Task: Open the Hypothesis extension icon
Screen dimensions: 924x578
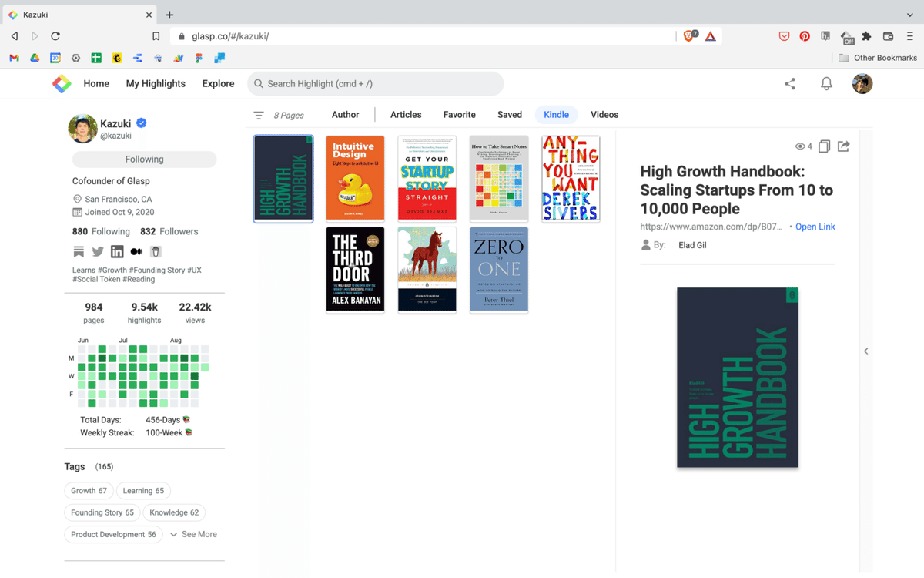Action: [825, 36]
